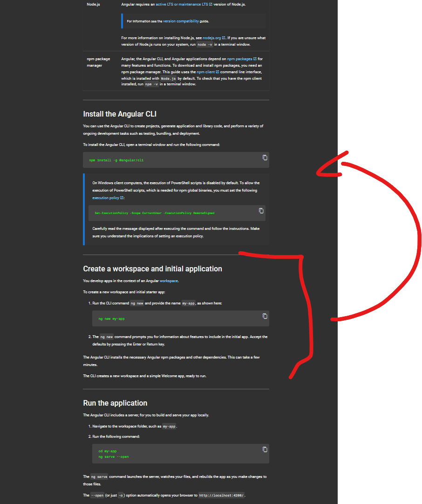Screen dimensions: 422x504
Task: Open the Angular workspace link
Action: pyautogui.click(x=169, y=281)
